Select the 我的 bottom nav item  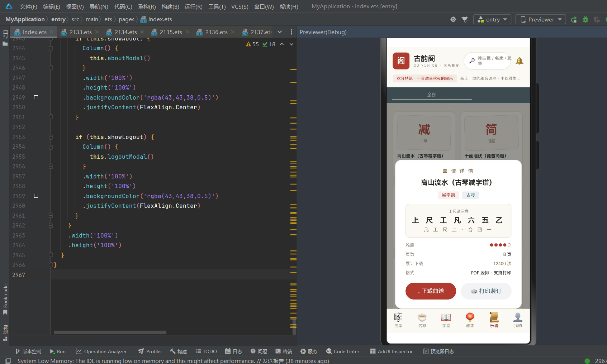pyautogui.click(x=518, y=320)
